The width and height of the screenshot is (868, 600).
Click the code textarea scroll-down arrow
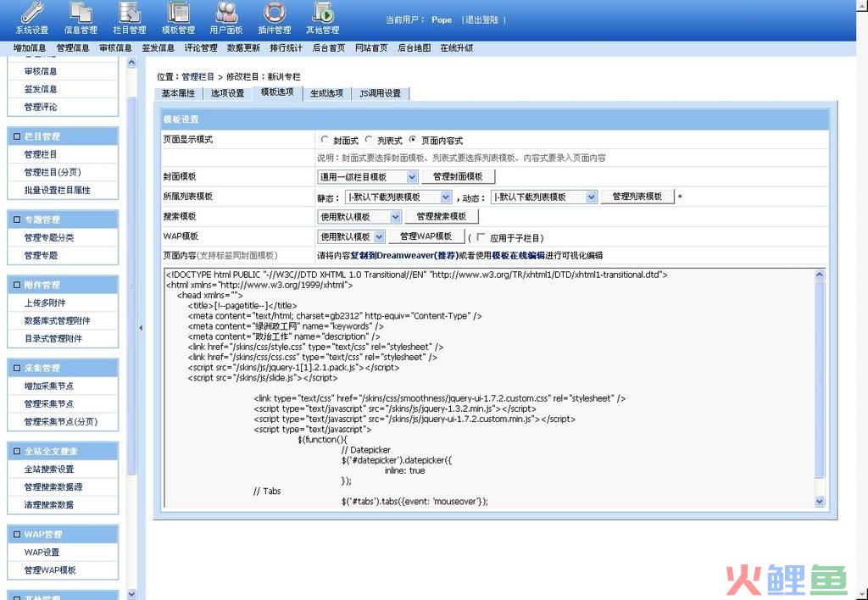coord(820,502)
